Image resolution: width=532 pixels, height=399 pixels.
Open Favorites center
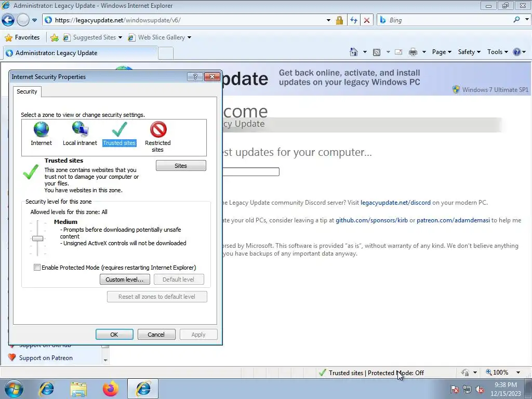[x=22, y=37]
